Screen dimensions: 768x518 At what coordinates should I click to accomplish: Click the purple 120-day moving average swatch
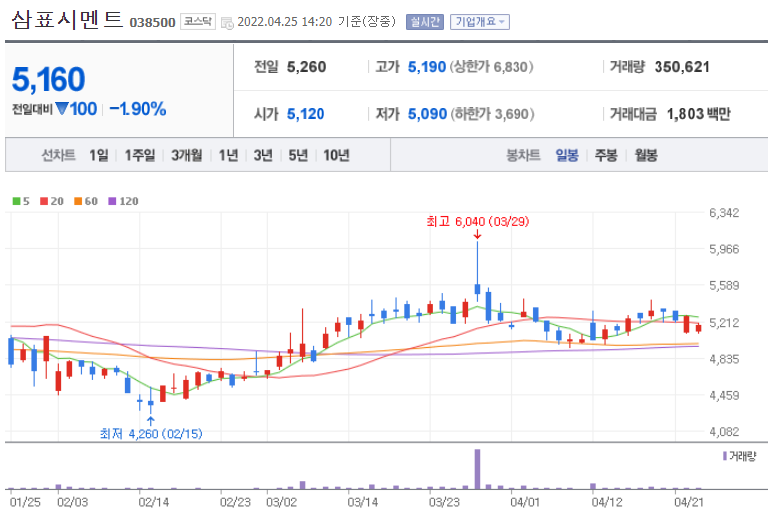coord(112,201)
